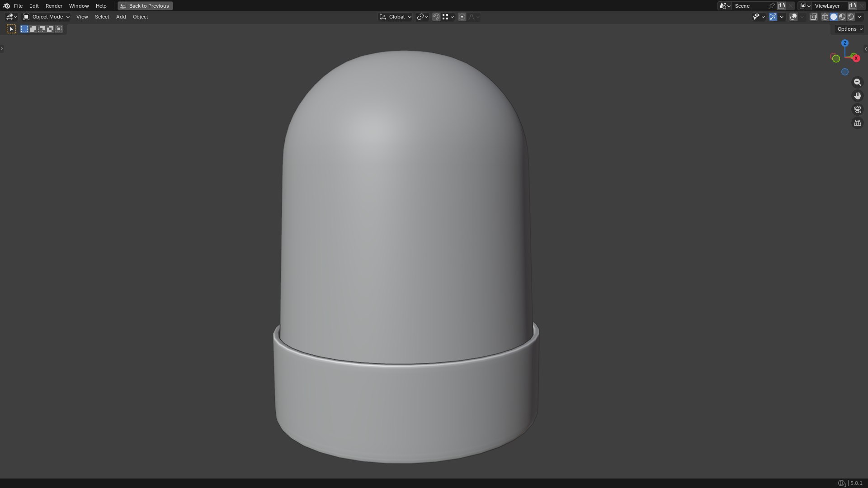Open the transform pivot point dropdown

coord(423,17)
